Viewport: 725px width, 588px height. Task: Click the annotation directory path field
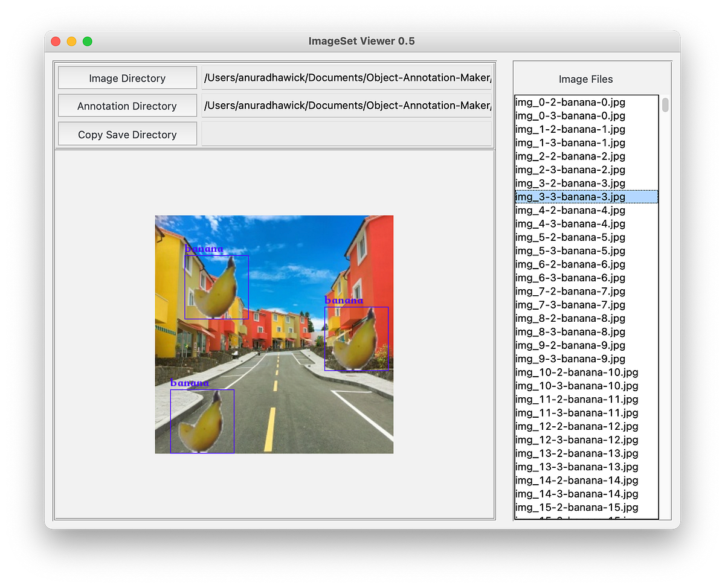pos(347,105)
